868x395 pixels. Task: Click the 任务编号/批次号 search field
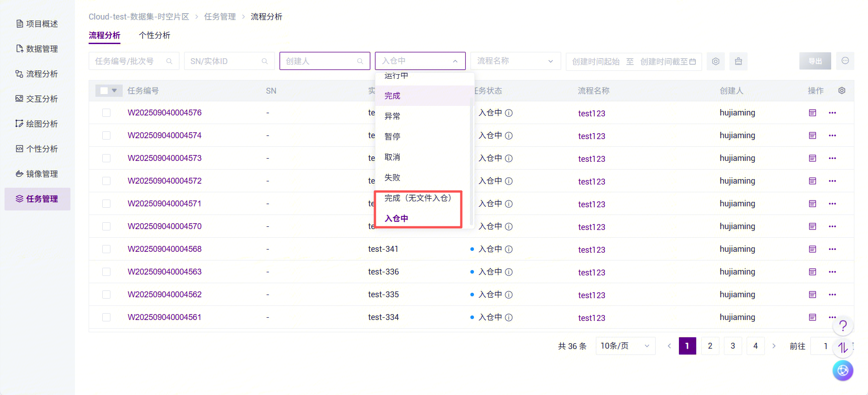(130, 61)
